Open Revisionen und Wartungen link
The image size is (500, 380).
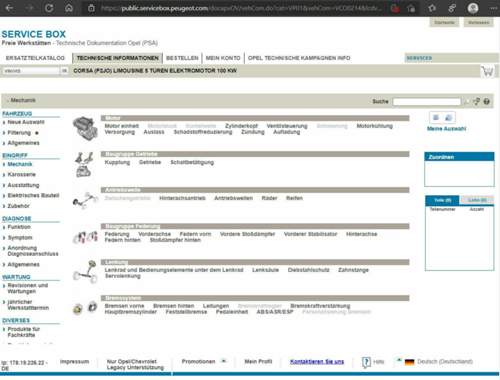[28, 288]
